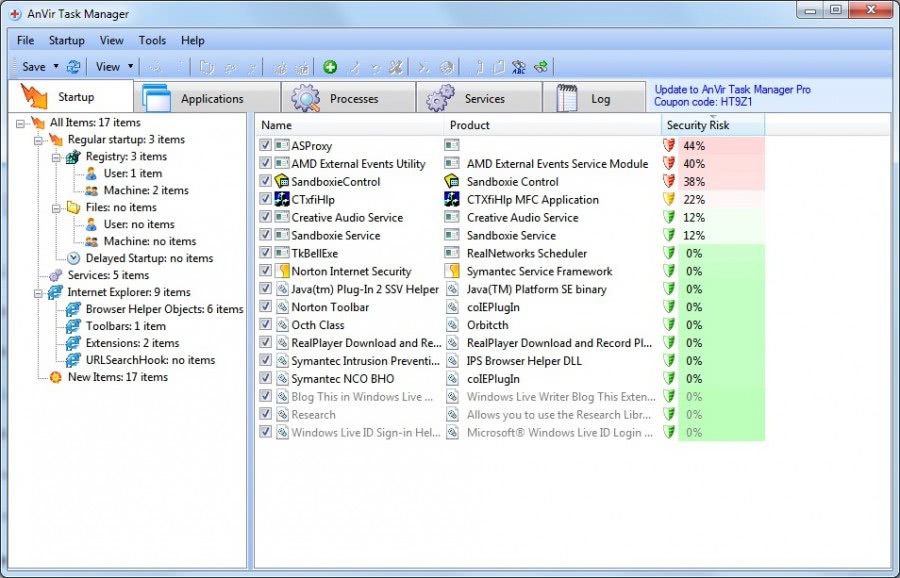Click the New Items sun icon
Image resolution: width=900 pixels, height=578 pixels.
tap(56, 377)
